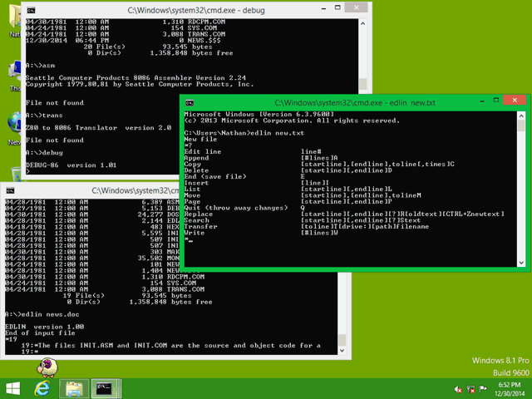Click the 'Write' help row in edlin
532x399 pixels.
click(x=261, y=233)
